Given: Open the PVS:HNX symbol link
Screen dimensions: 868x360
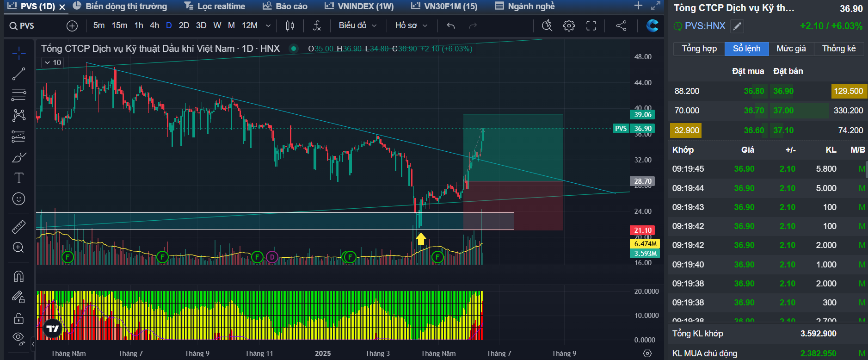Looking at the screenshot, I should pyautogui.click(x=705, y=26).
